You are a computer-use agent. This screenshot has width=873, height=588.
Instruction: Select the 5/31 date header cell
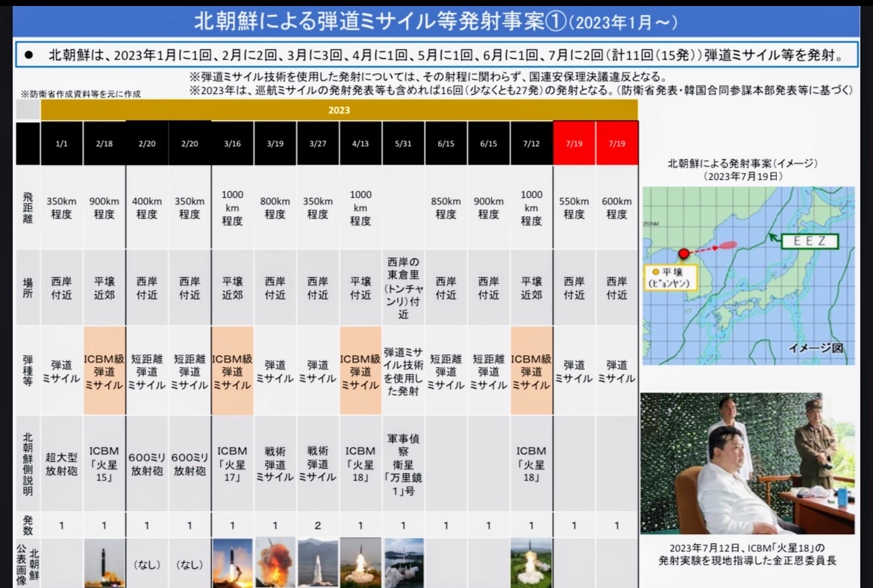[404, 143]
